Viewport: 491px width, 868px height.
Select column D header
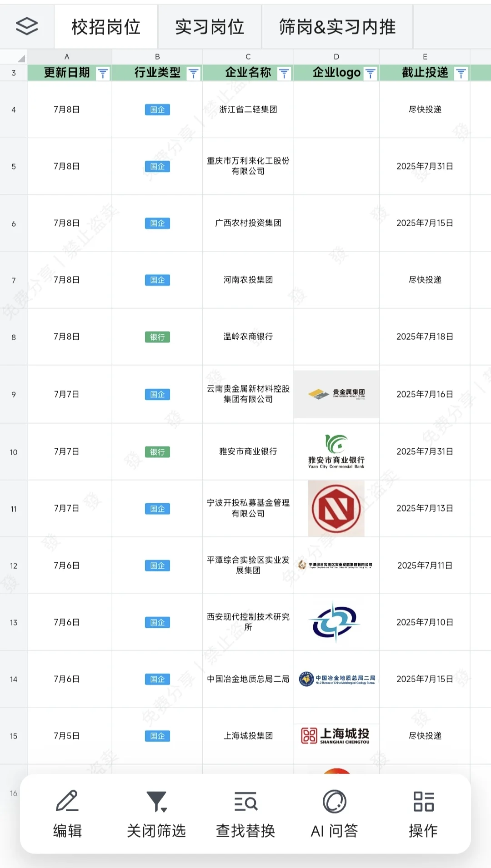[x=336, y=57]
